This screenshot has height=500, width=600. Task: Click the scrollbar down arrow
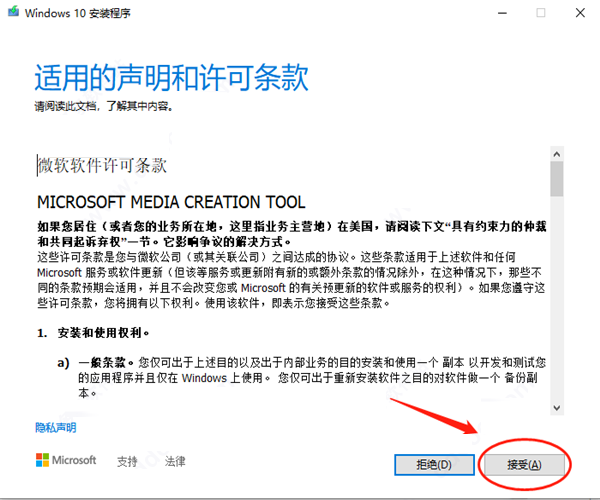556,407
